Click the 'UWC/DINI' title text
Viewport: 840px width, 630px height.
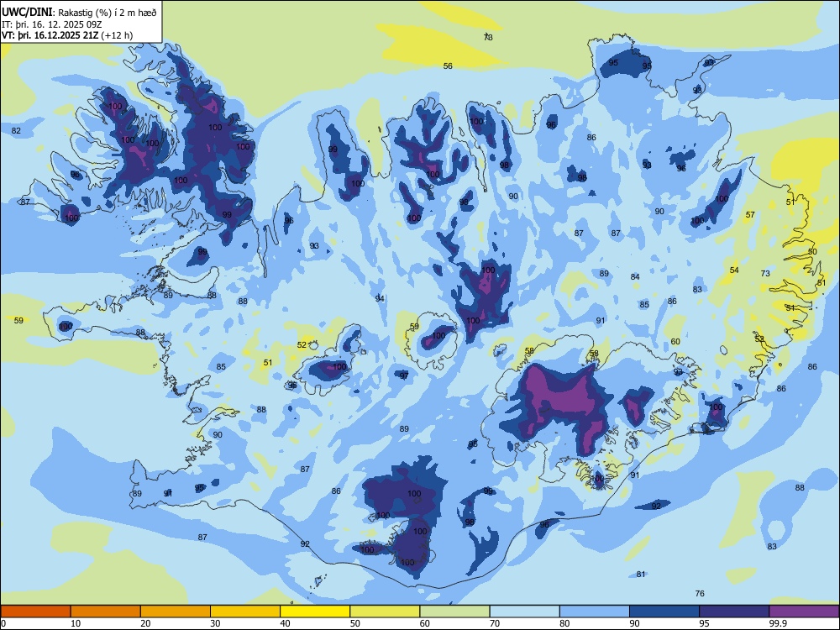[27, 12]
